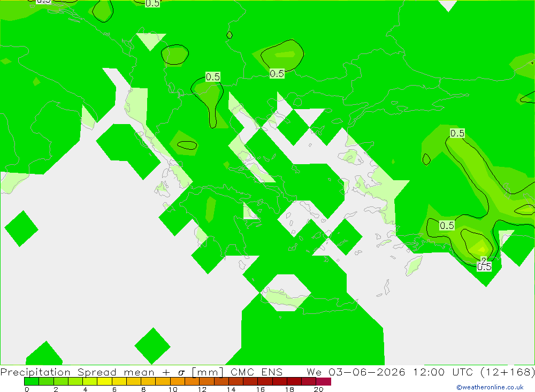Pick the orange swatch above legend number 10
This screenshot has height=392, width=535.
[178, 381]
